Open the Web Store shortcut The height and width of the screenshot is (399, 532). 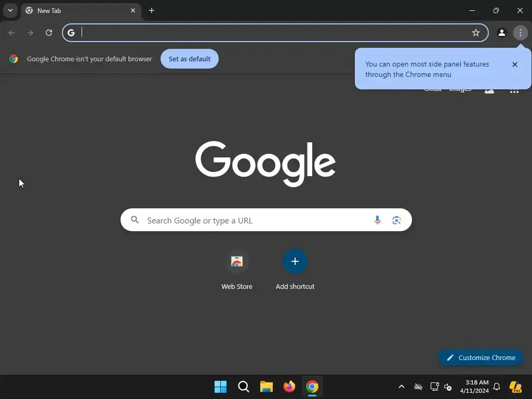(x=237, y=270)
